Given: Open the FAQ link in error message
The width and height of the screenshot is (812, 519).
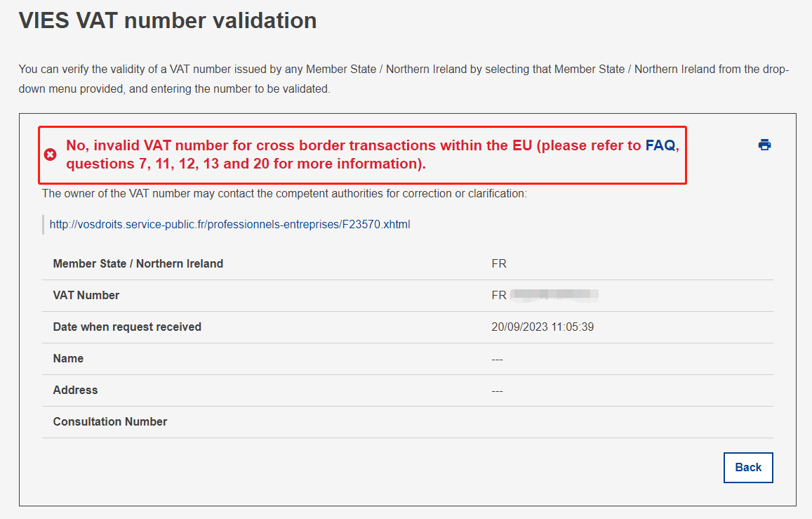Looking at the screenshot, I should (x=660, y=145).
